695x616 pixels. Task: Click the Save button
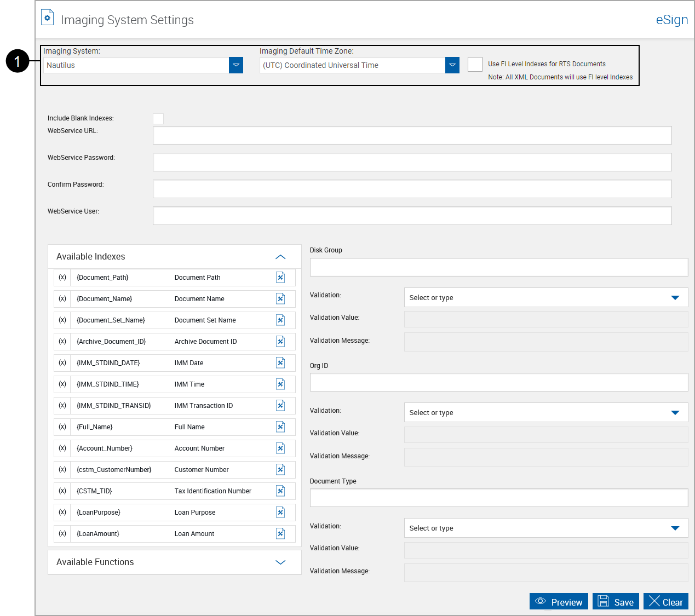tap(616, 601)
